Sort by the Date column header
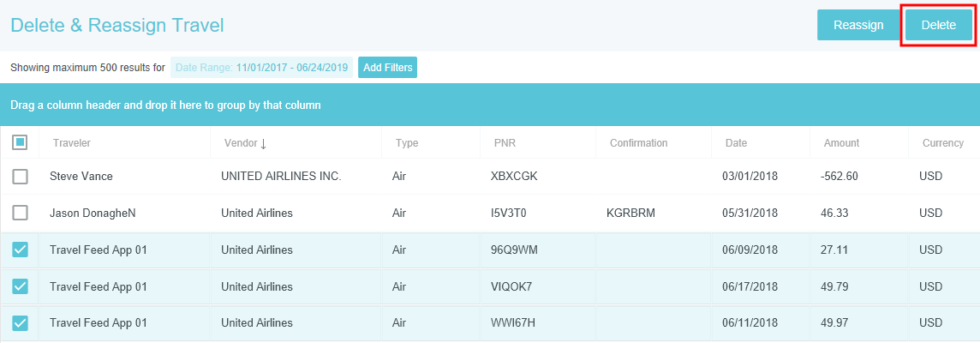The height and width of the screenshot is (343, 980). coord(736,143)
